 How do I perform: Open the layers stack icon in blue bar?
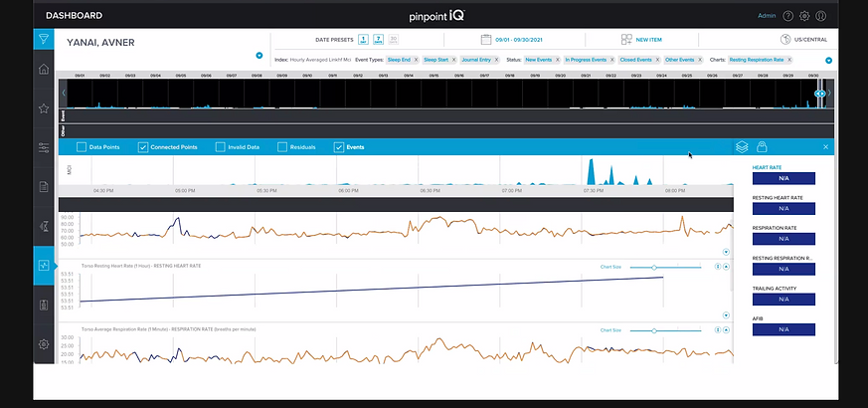742,147
